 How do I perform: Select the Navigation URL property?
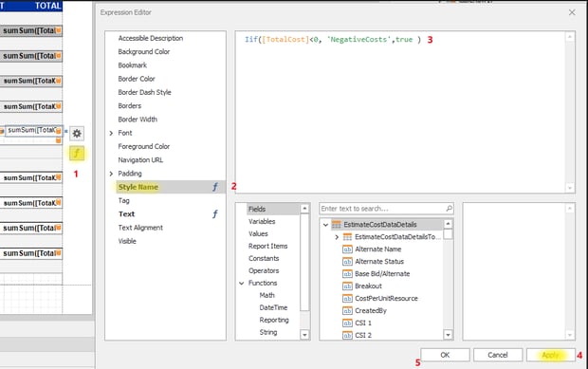coord(140,159)
